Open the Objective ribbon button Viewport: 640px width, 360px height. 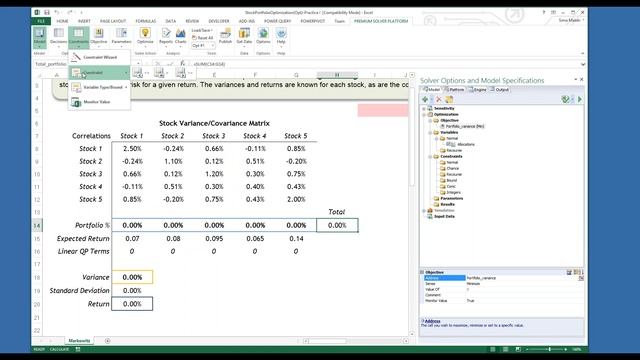(98, 38)
